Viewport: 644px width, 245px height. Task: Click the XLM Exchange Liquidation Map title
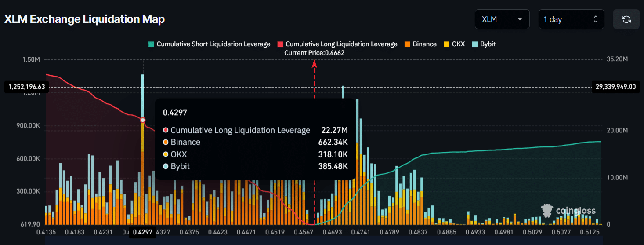pos(84,19)
